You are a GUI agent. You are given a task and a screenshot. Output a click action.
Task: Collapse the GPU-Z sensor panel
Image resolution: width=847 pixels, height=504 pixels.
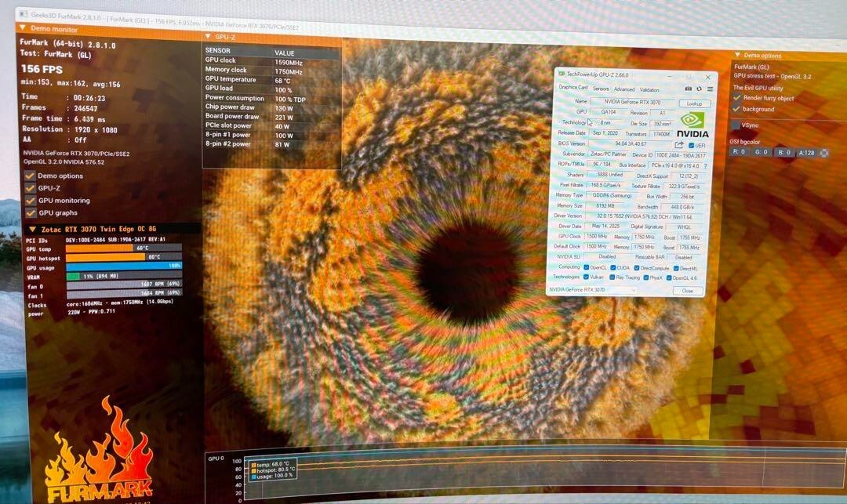[x=208, y=36]
